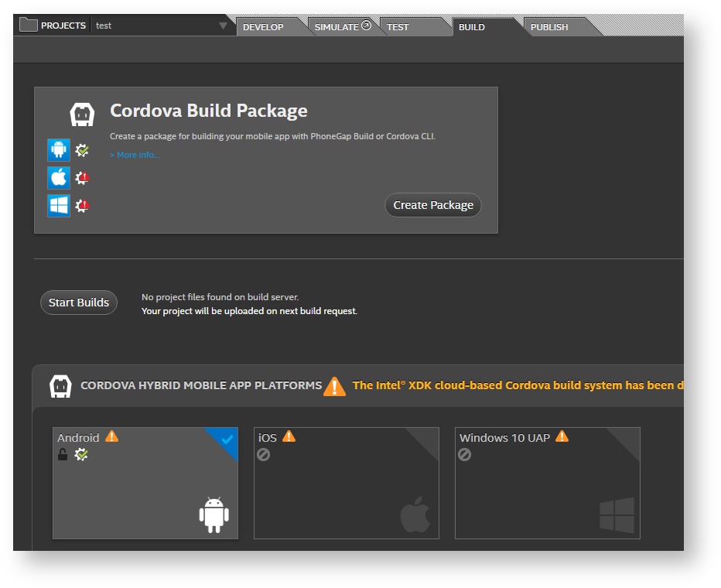
Task: Click the PROJECTS label
Action: tap(63, 26)
